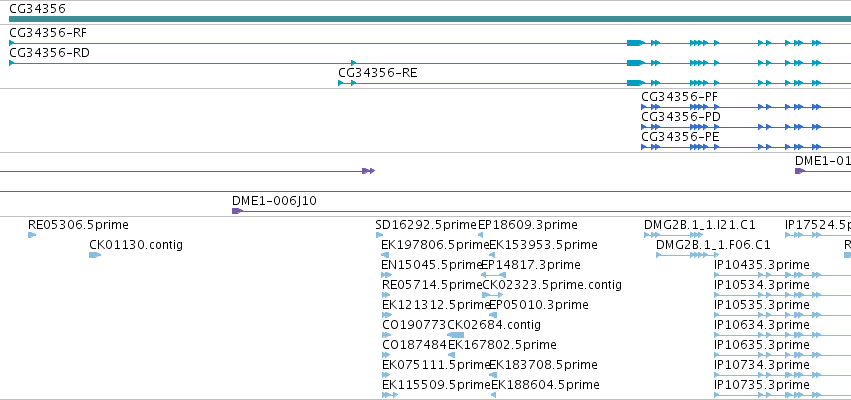Select the CK01130.contig label
Image resolution: width=851 pixels, height=400 pixels.
tap(136, 245)
